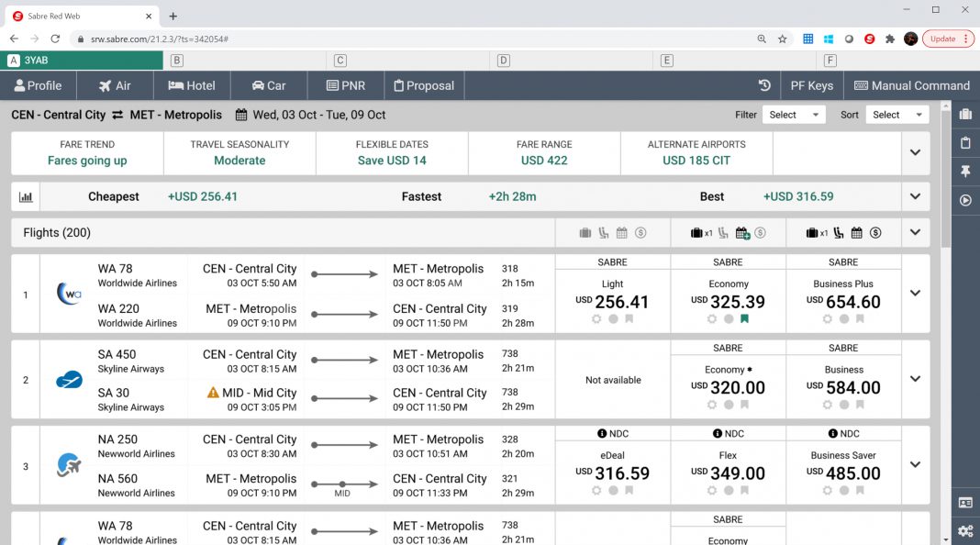Click the Manual Command button
This screenshot has height=545, width=980.
[911, 85]
